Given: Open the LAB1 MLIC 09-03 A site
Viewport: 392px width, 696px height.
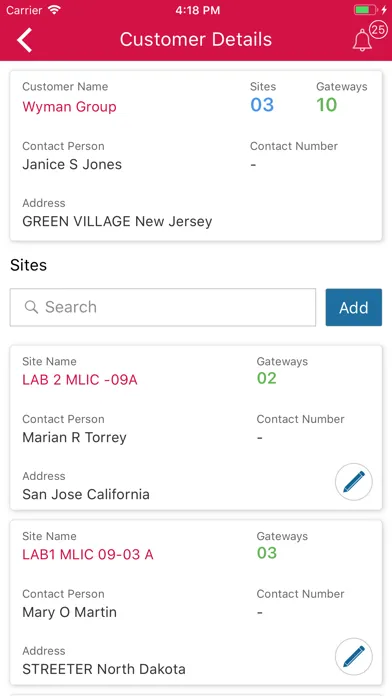Looking at the screenshot, I should pyautogui.click(x=88, y=554).
